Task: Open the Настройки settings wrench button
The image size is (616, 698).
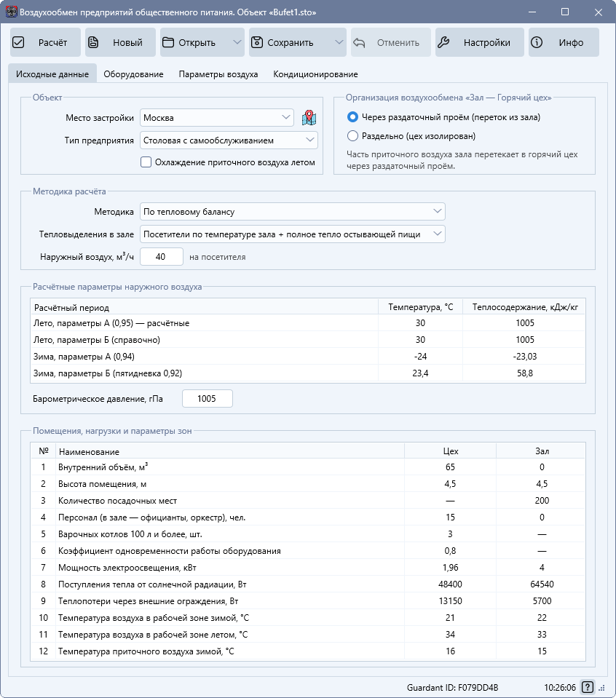Action: 480,42
